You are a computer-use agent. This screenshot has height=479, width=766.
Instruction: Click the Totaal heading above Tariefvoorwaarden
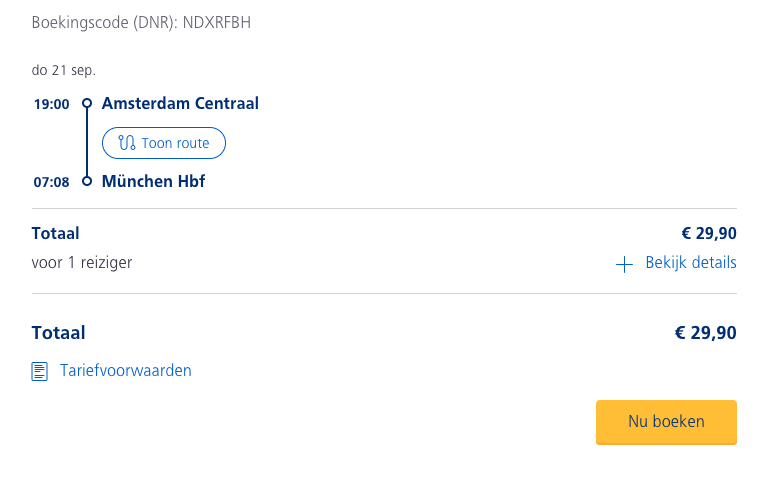click(x=58, y=333)
